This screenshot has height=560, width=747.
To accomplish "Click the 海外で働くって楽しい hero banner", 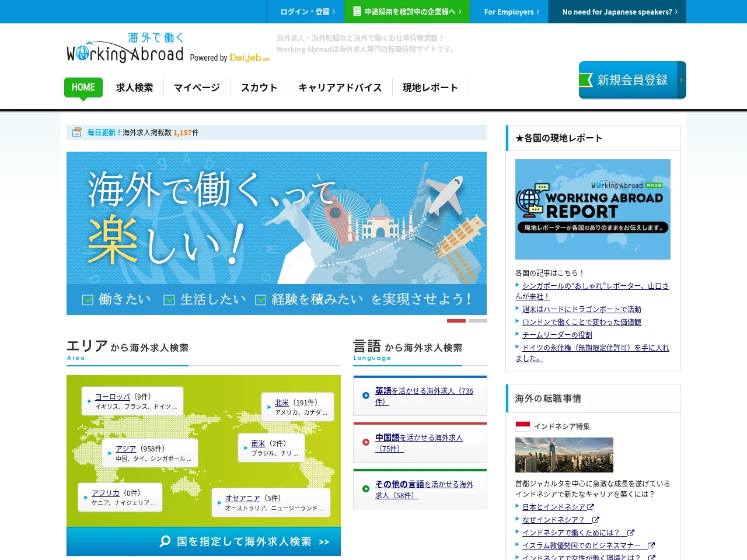I will (x=277, y=233).
